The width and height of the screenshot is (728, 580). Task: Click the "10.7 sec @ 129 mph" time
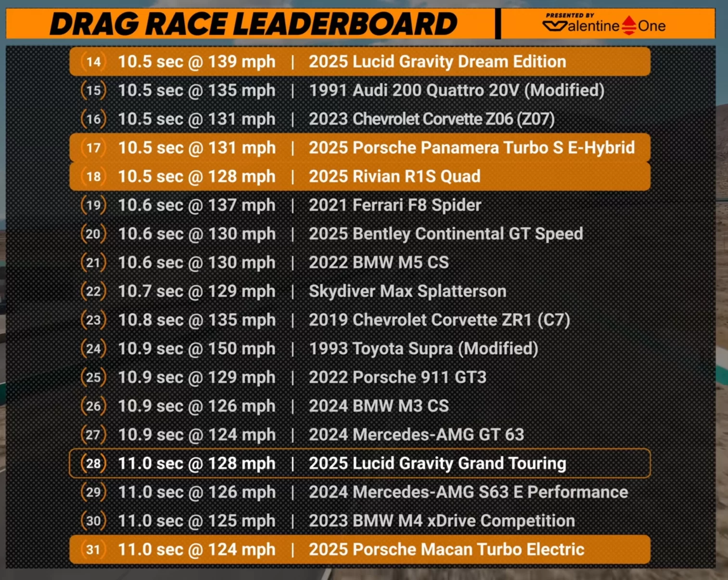coord(197,291)
